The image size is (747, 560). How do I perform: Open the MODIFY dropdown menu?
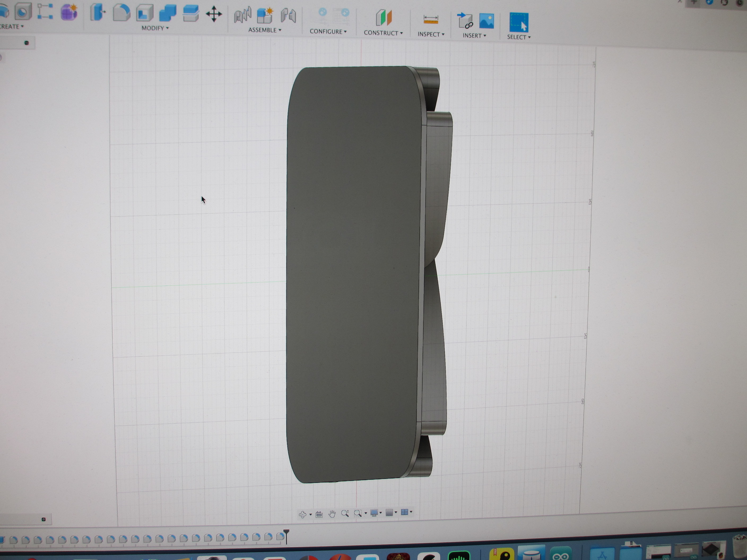[x=155, y=28]
